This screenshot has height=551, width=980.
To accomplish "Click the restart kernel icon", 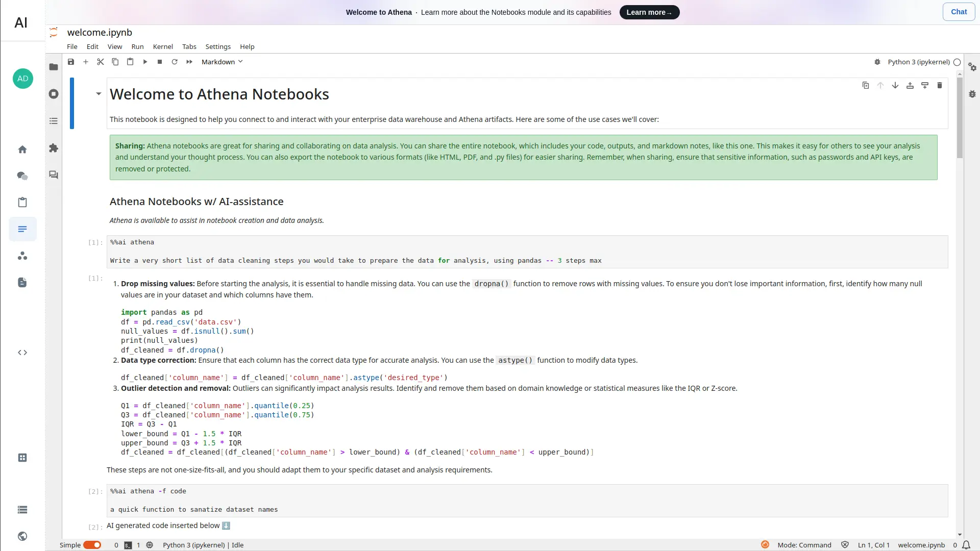I will click(x=175, y=62).
